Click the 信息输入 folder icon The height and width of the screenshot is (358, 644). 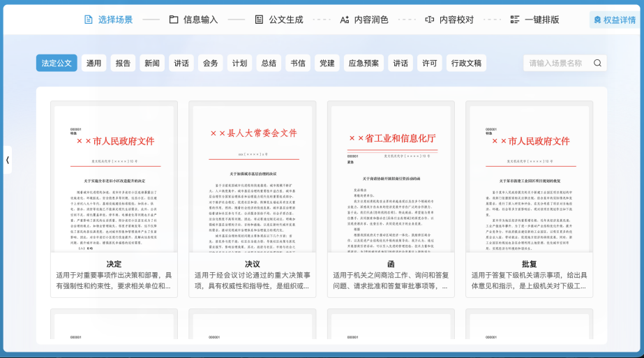pyautogui.click(x=174, y=20)
